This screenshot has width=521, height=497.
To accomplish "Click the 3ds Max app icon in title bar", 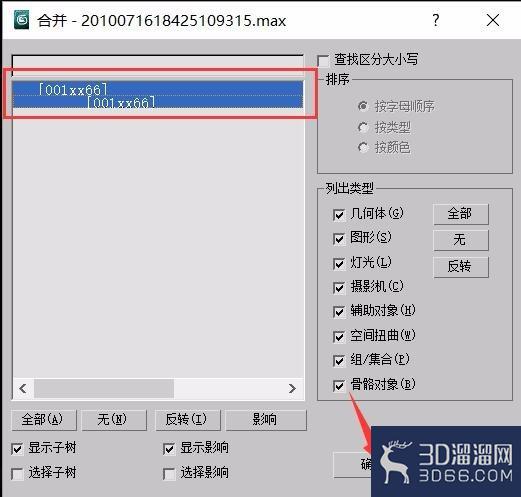I will [21, 20].
